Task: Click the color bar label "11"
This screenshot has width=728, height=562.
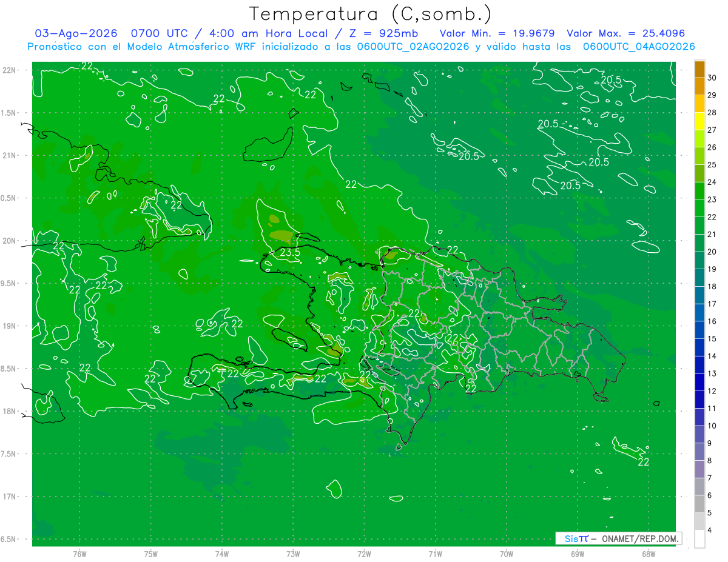Action: click(712, 409)
